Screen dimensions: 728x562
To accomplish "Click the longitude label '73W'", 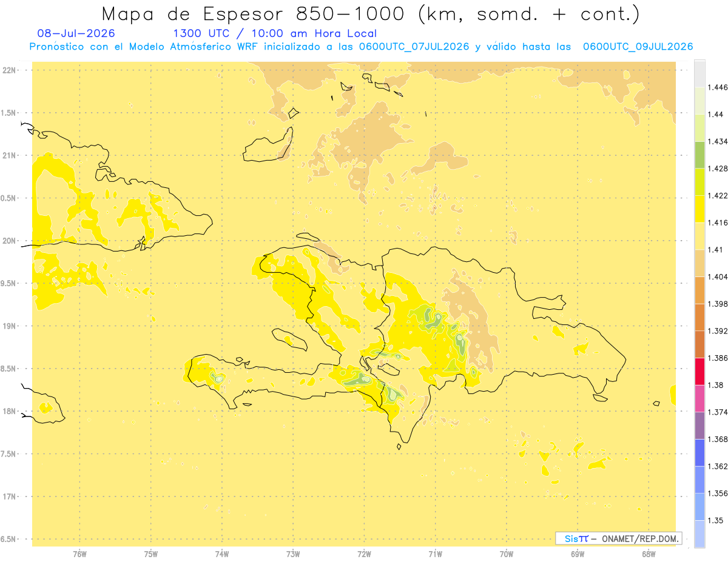I will point(293,554).
